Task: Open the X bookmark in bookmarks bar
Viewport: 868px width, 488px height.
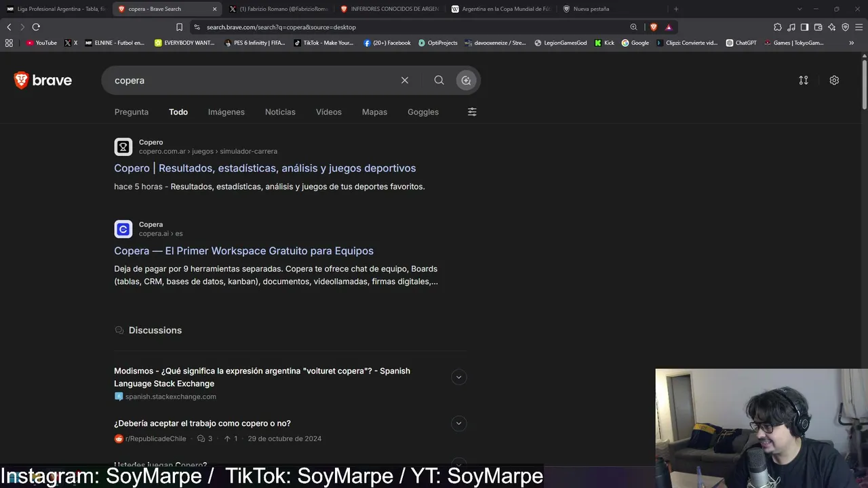Action: [71, 43]
